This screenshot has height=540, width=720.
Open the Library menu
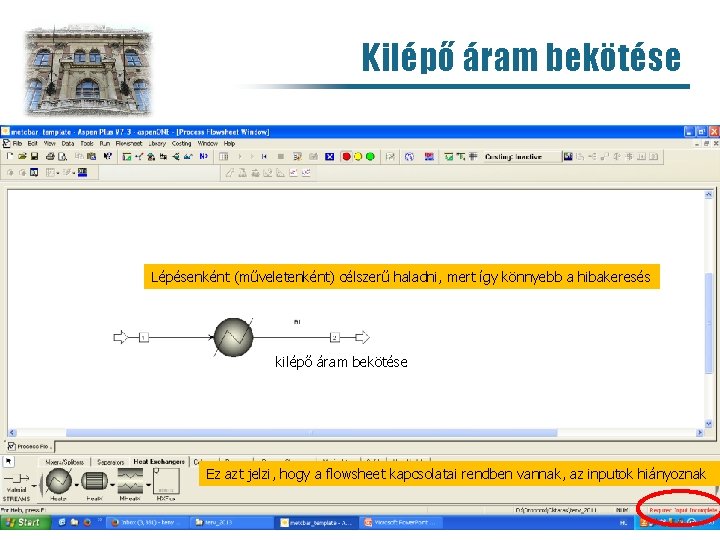[x=157, y=144]
